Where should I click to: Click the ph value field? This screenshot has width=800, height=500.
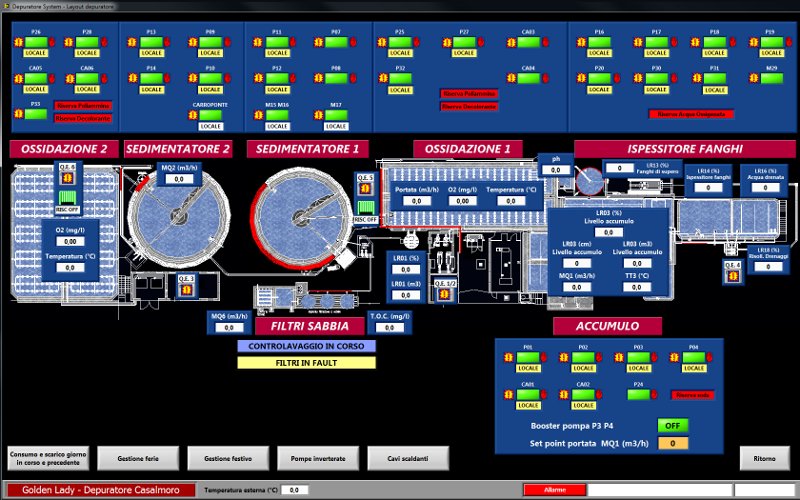[x=556, y=170]
